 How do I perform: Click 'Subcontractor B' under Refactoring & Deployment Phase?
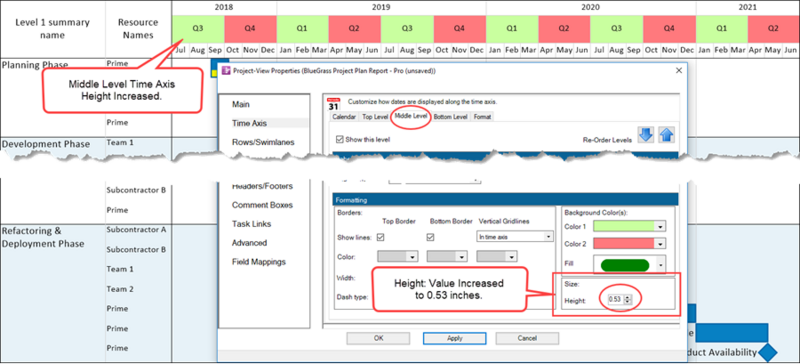point(136,250)
